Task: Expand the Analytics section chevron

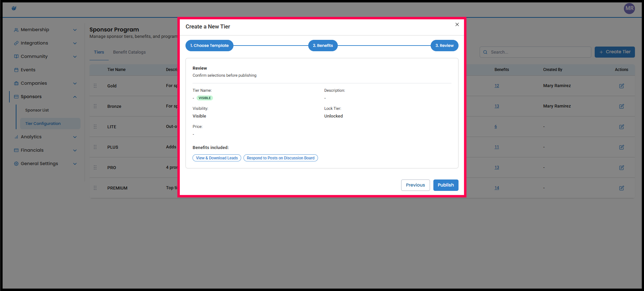Action: (75, 137)
